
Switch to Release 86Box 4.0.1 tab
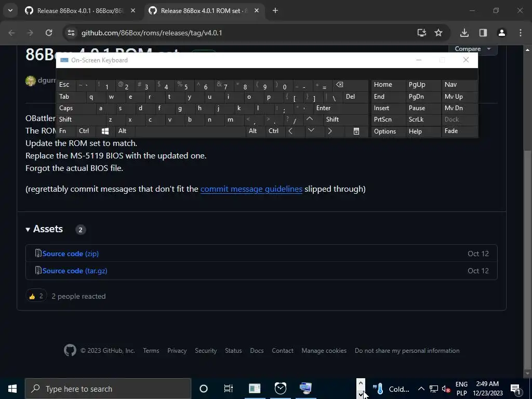[x=81, y=10]
